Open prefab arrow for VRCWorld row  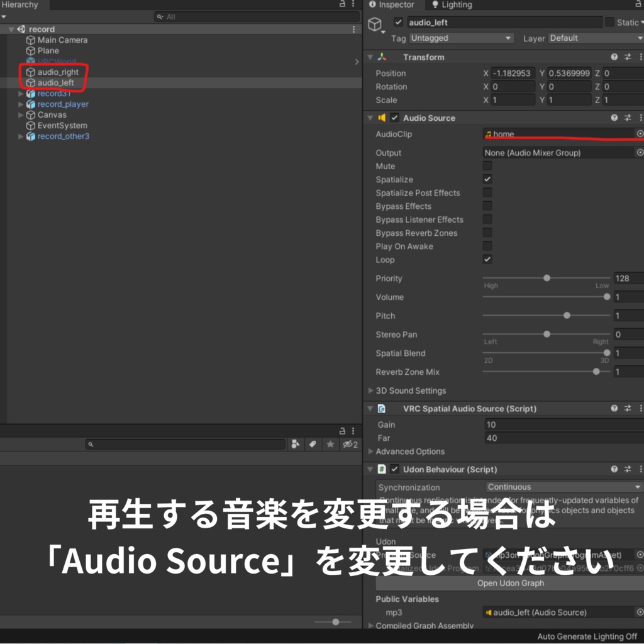357,62
